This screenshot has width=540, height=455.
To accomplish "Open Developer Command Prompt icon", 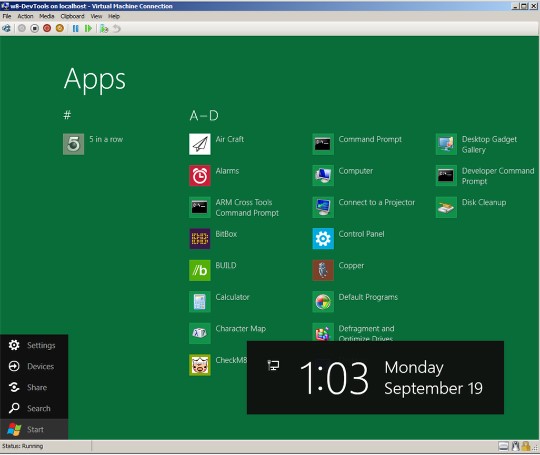I will coord(446,176).
